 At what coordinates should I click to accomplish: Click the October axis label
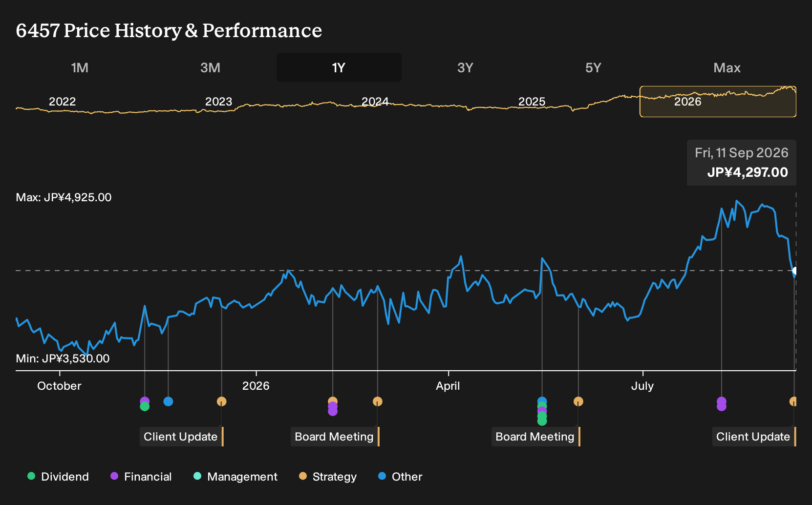(x=59, y=386)
